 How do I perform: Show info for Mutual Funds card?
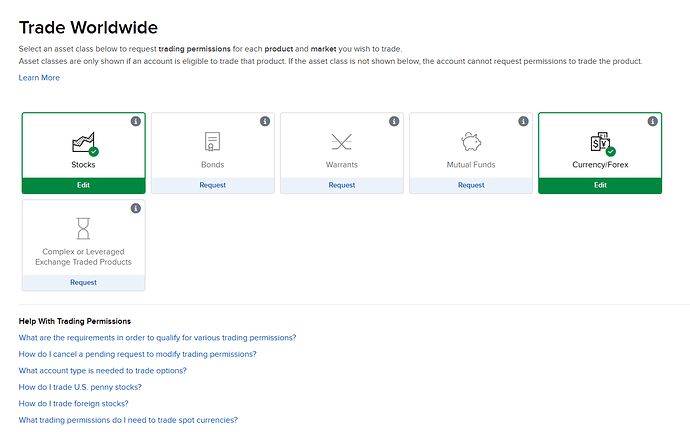pyautogui.click(x=523, y=121)
